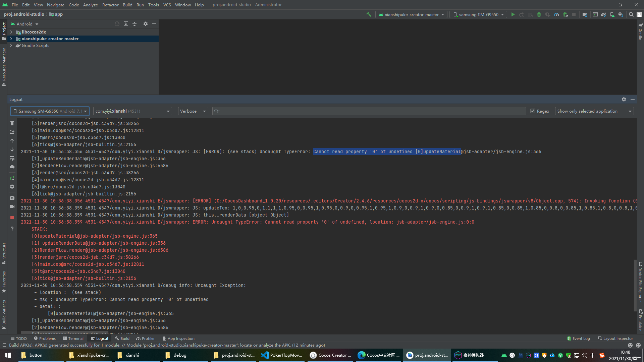Open samsung SM-G9550 device selector
Image resolution: width=644 pixels, height=362 pixels.
point(478,14)
